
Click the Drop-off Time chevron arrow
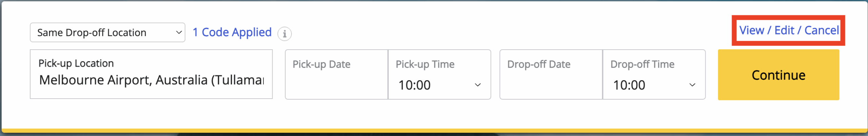pos(692,85)
